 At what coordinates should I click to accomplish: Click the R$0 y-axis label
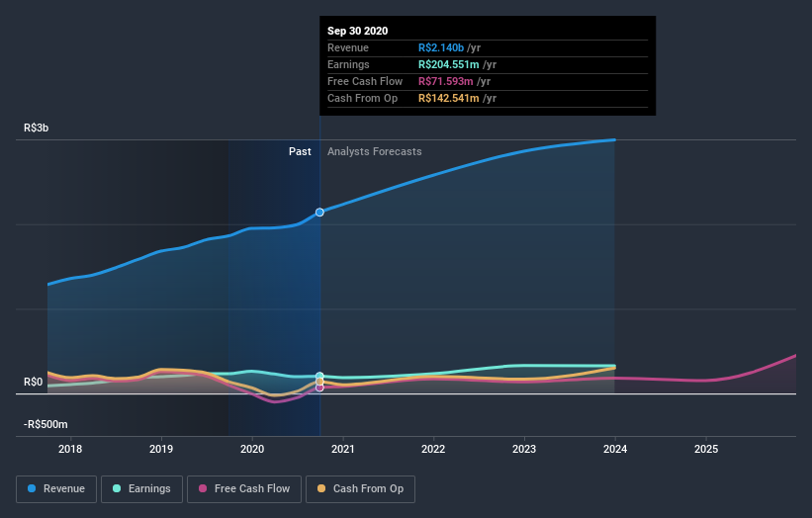pyautogui.click(x=34, y=382)
